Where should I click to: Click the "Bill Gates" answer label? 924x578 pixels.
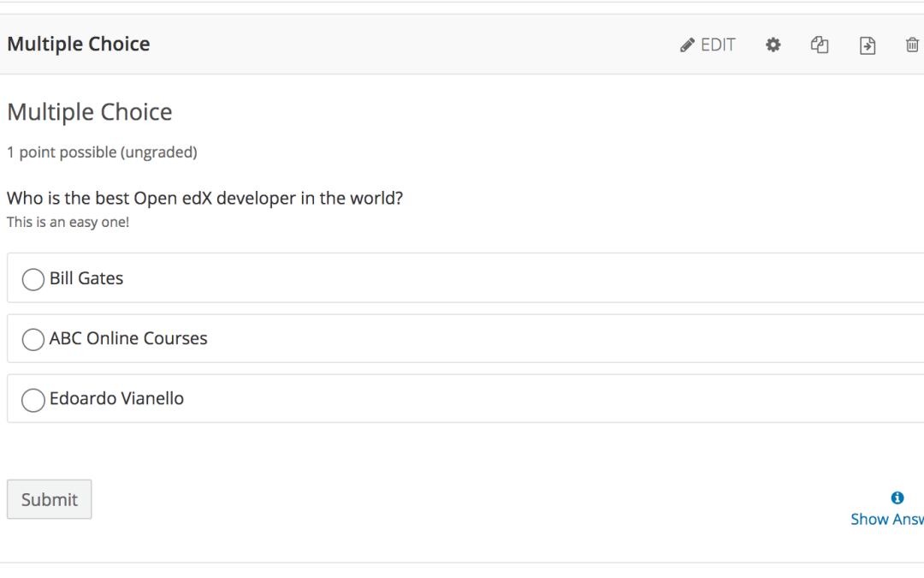(x=86, y=278)
